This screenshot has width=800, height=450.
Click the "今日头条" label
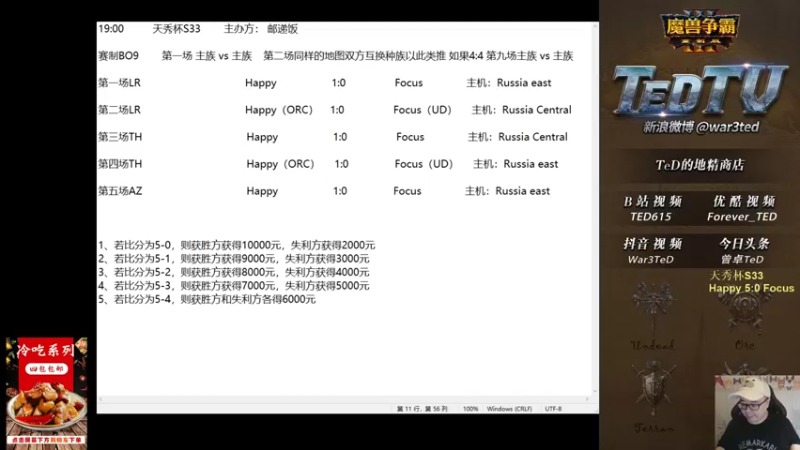743,244
